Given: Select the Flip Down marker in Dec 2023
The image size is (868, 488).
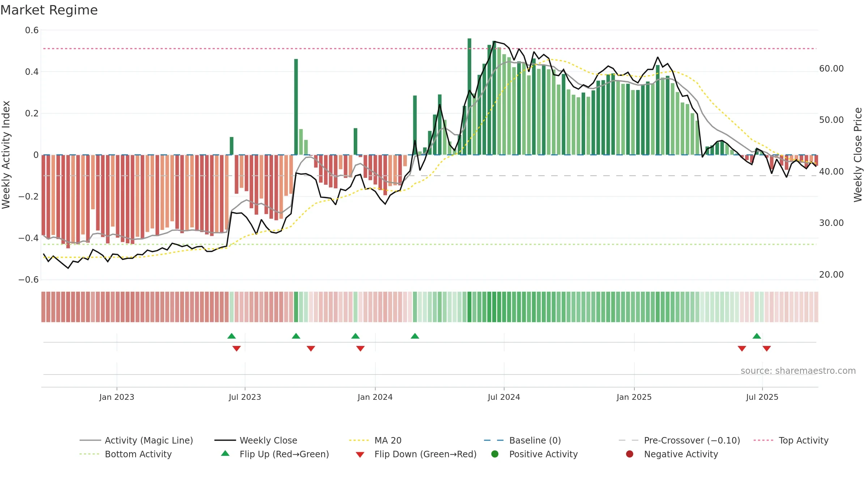Looking at the screenshot, I should click(x=360, y=348).
